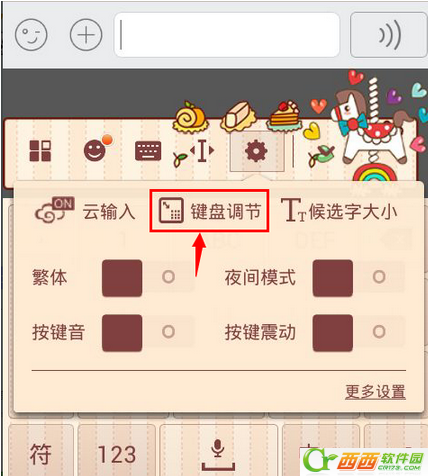The width and height of the screenshot is (428, 476).
Task: Tap the 符 symbols key
Action: (41, 451)
